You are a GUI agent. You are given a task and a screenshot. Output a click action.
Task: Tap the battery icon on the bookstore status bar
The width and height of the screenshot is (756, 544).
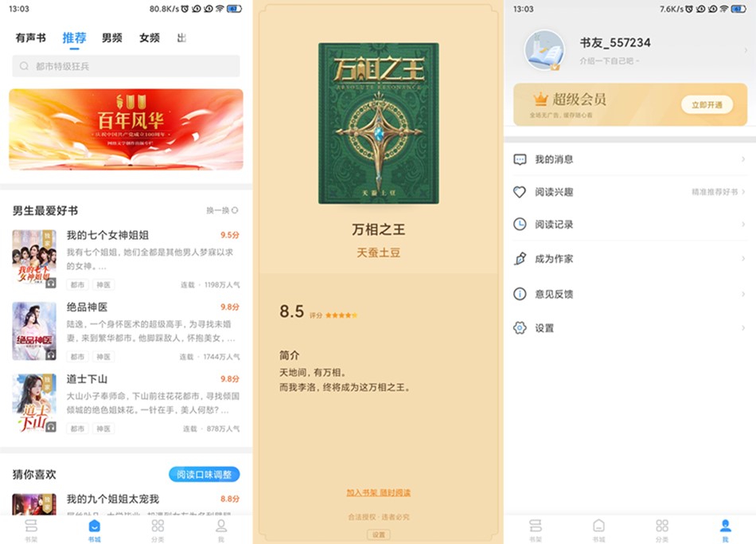click(x=234, y=9)
